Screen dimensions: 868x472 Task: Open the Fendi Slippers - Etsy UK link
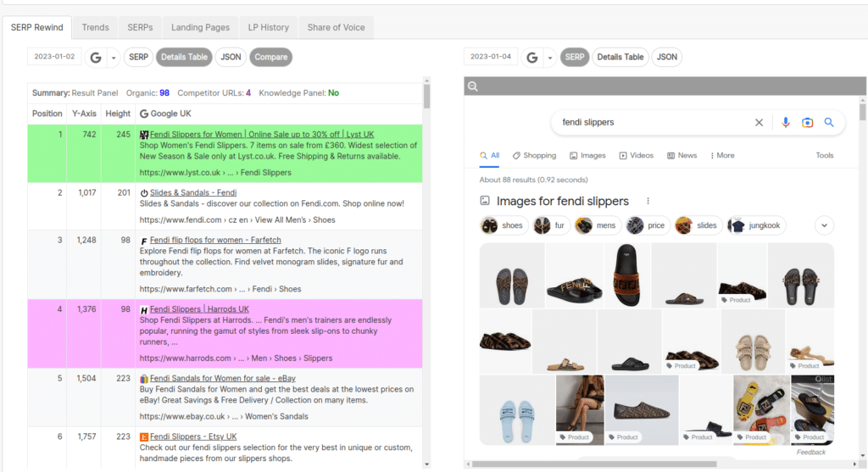193,436
